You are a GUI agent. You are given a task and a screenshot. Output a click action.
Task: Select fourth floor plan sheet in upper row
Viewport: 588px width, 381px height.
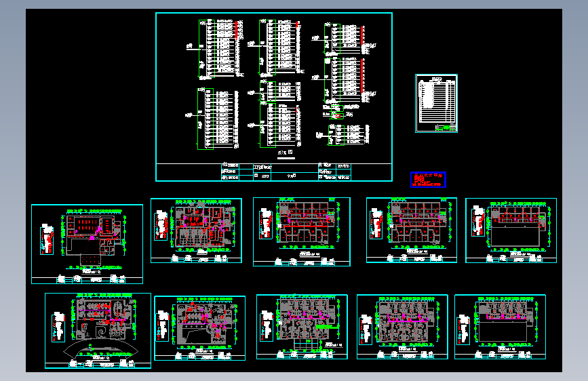click(412, 230)
